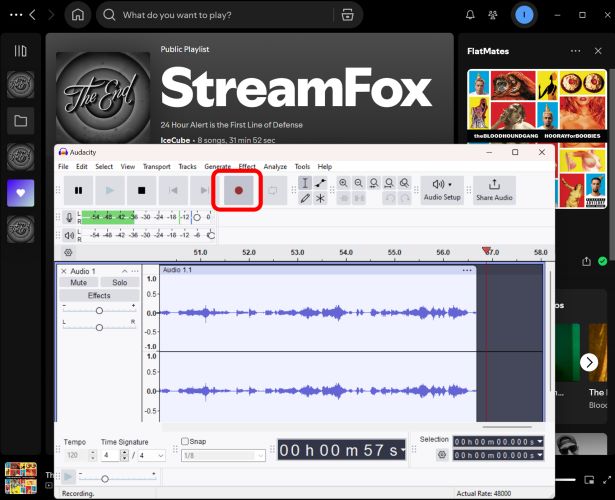The width and height of the screenshot is (615, 500).
Task: Open the Edit menu in Audacity
Action: point(82,167)
